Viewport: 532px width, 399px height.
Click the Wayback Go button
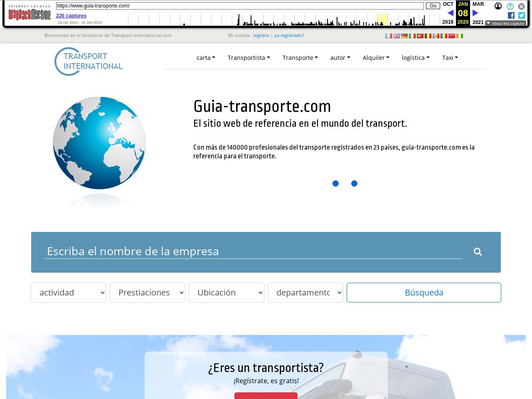[x=433, y=6]
